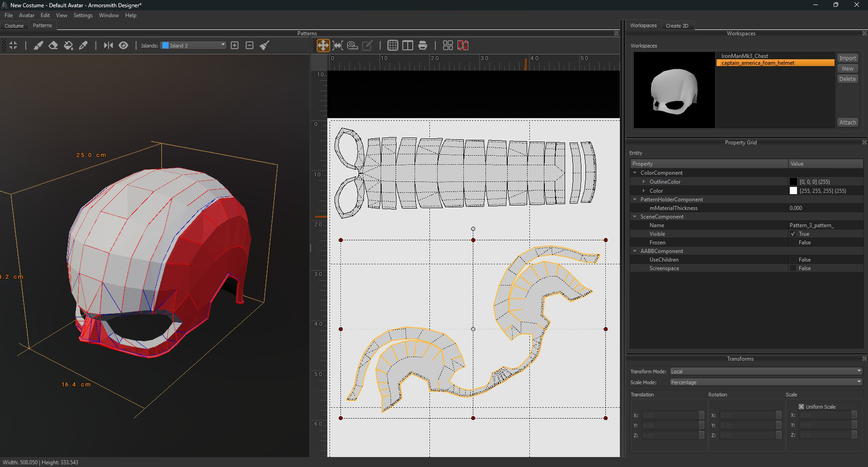Screen dimensions: 868x467
Task: Click the Import workspace button
Action: pyautogui.click(x=848, y=58)
